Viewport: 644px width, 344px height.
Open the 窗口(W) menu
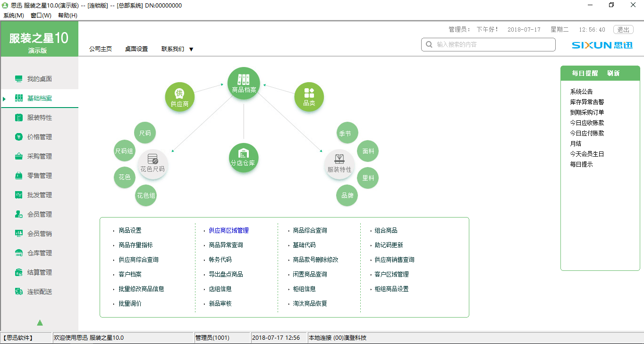(x=41, y=15)
